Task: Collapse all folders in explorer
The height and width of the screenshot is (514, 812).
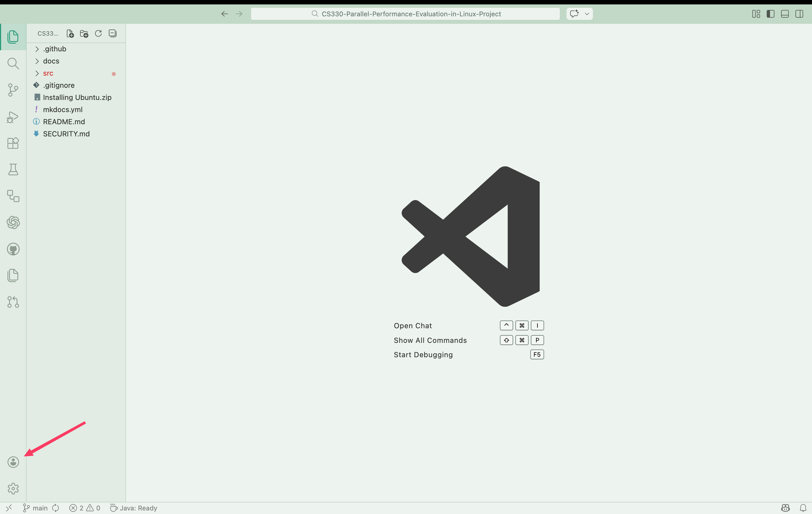Action: click(113, 33)
